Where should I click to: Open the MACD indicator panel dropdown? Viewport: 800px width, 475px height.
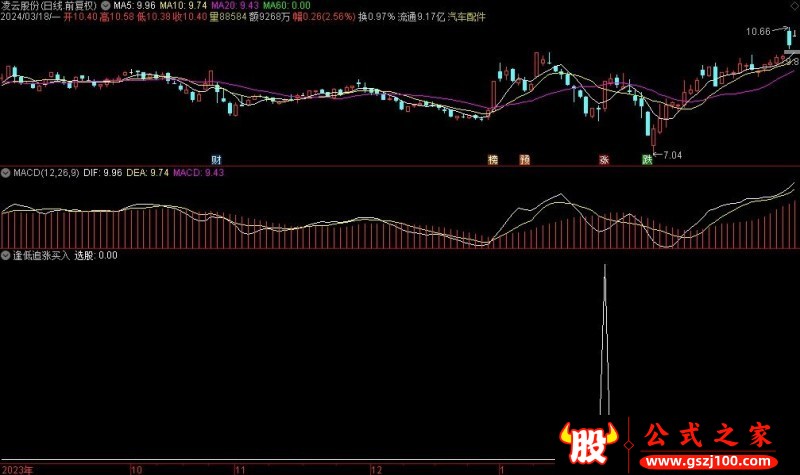tap(6, 173)
